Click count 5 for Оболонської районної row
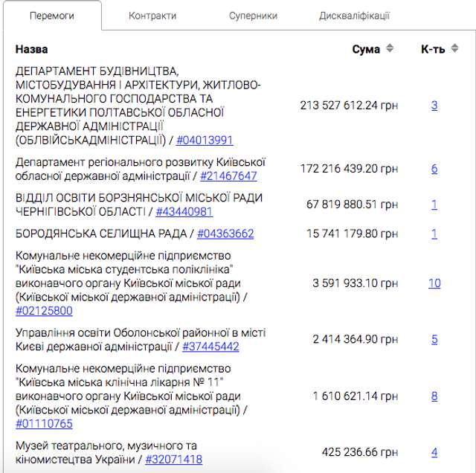The height and width of the screenshot is (473, 476). (x=434, y=339)
